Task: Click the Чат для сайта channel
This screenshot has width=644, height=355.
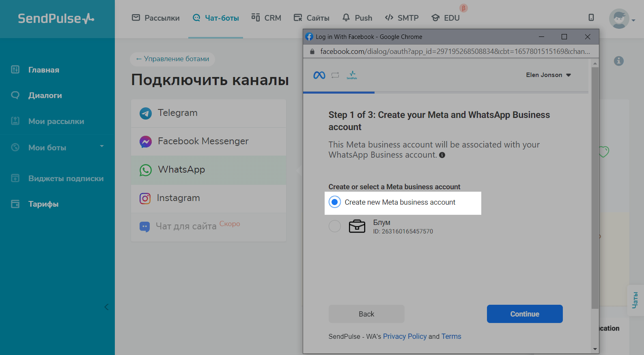Action: 209,227
